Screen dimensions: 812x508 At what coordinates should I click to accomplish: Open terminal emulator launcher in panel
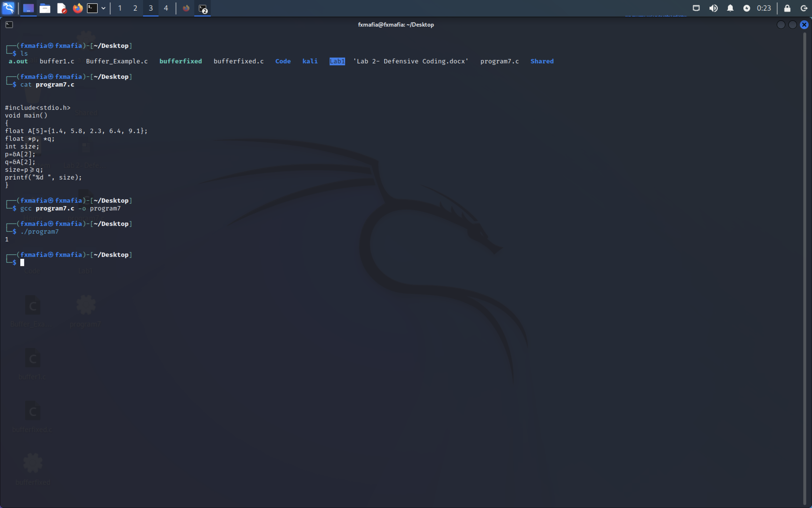pyautogui.click(x=92, y=8)
